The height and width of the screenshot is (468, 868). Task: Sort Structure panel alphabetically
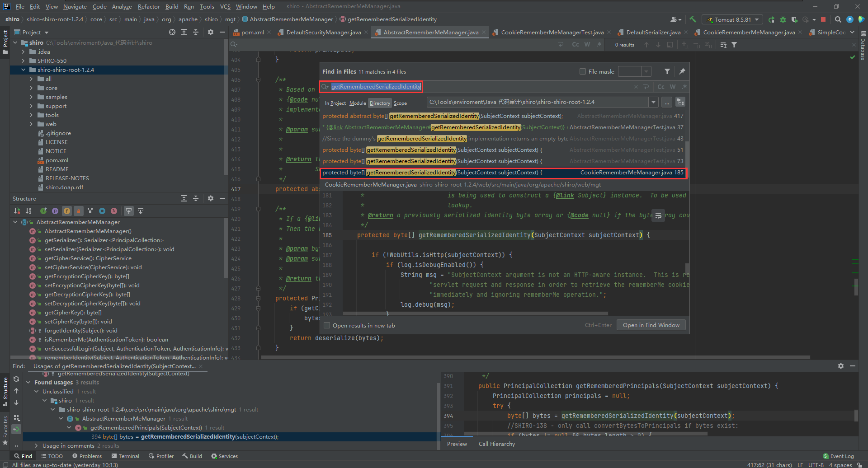[28, 211]
